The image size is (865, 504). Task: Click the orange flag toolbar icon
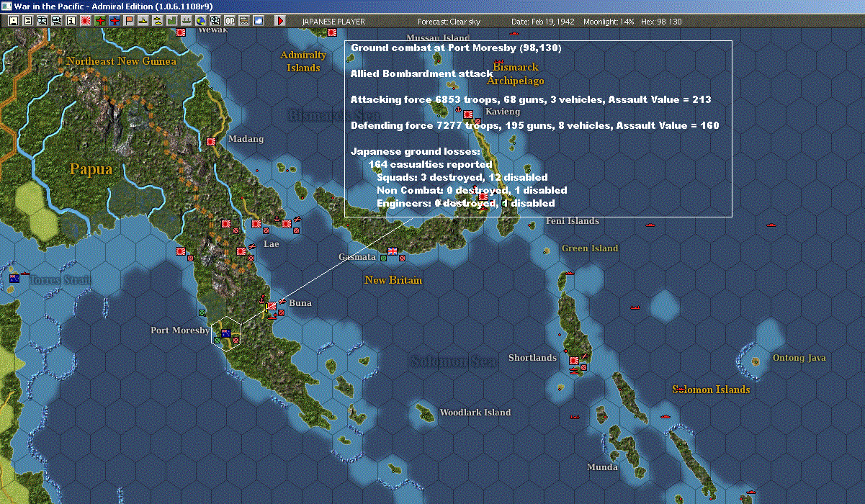pos(129,21)
